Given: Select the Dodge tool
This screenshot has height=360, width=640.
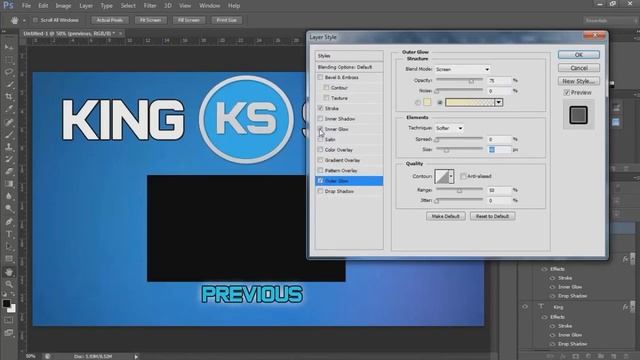Looking at the screenshot, I should pyautogui.click(x=9, y=209).
